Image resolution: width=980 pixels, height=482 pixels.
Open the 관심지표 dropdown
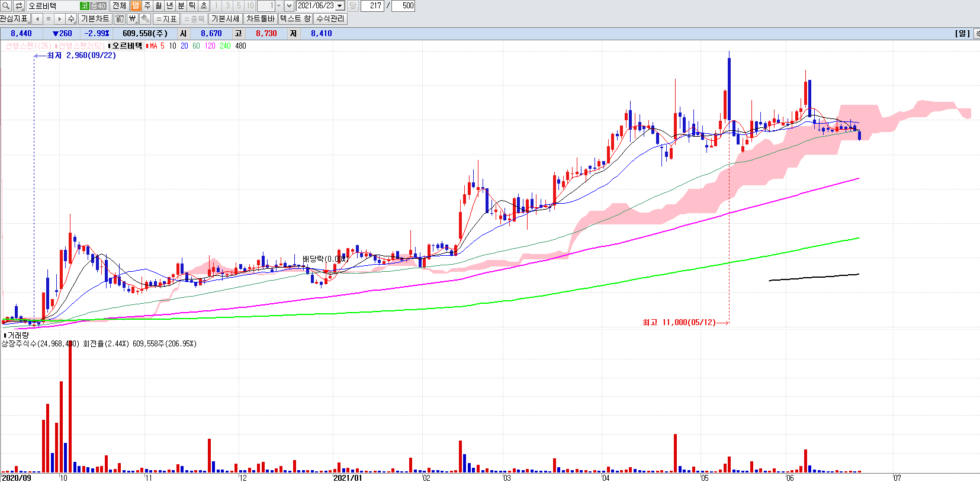[x=14, y=19]
